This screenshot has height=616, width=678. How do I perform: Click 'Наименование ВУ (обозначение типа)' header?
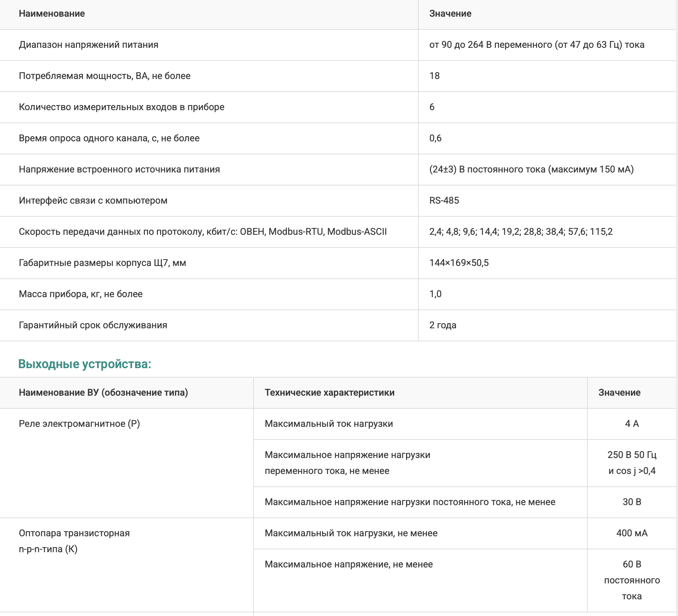103,393
